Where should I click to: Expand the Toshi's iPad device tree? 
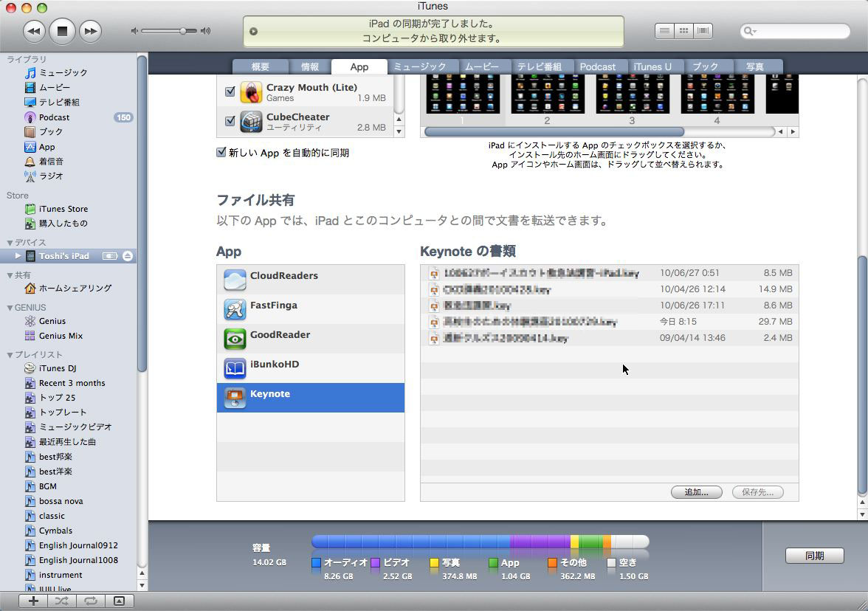pos(18,255)
